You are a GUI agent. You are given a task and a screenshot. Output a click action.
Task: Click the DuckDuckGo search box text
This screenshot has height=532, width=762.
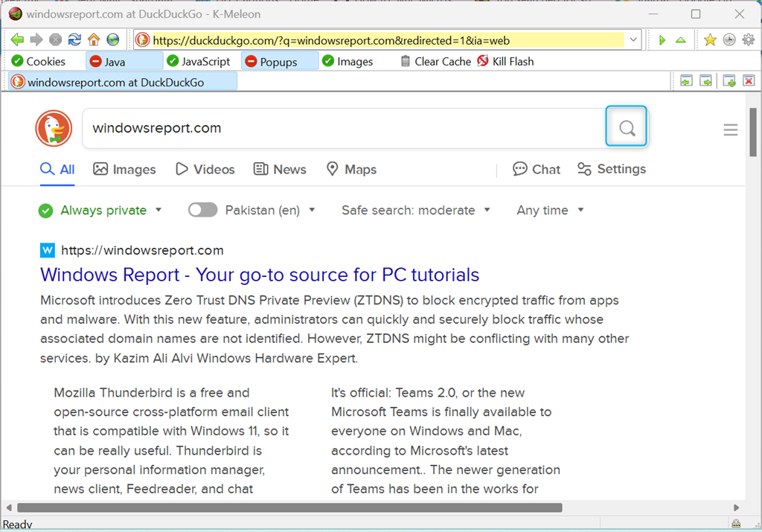[156, 128]
